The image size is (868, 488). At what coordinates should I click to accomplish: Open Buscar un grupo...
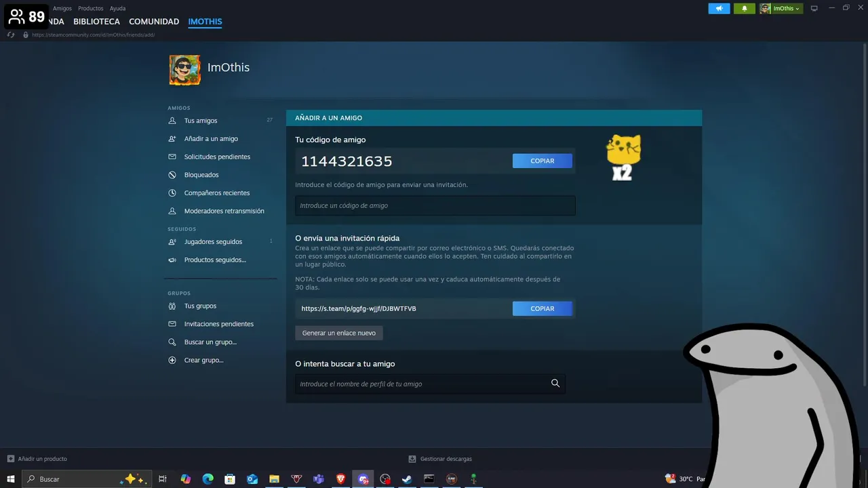tap(210, 342)
